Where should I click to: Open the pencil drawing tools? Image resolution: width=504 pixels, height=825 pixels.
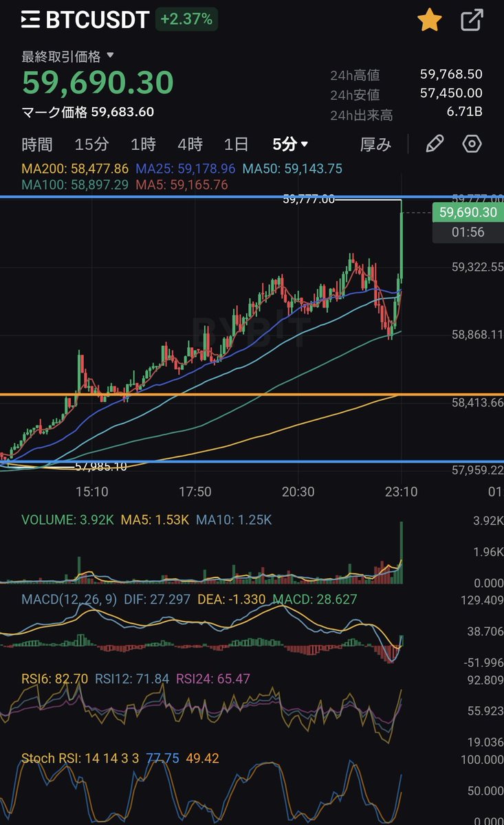(435, 144)
